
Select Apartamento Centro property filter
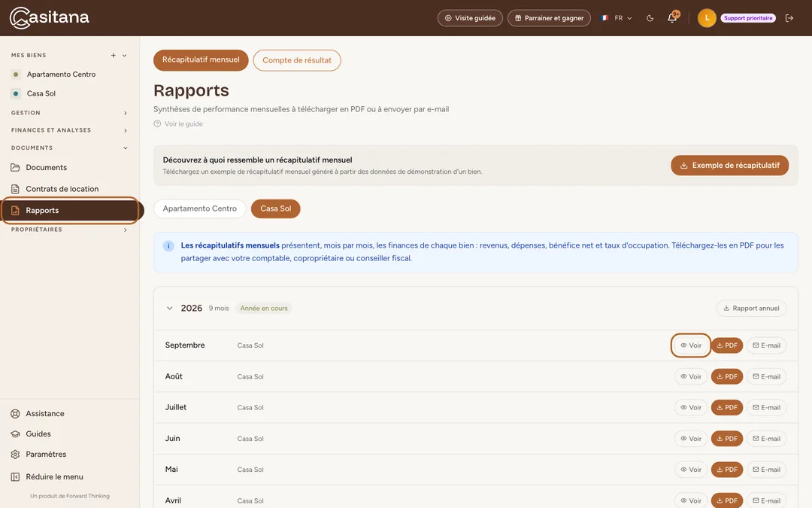pyautogui.click(x=200, y=209)
